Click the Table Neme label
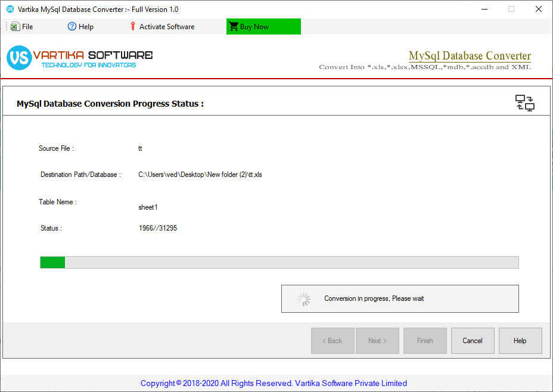Screen dimensions: 553x392 [57, 202]
